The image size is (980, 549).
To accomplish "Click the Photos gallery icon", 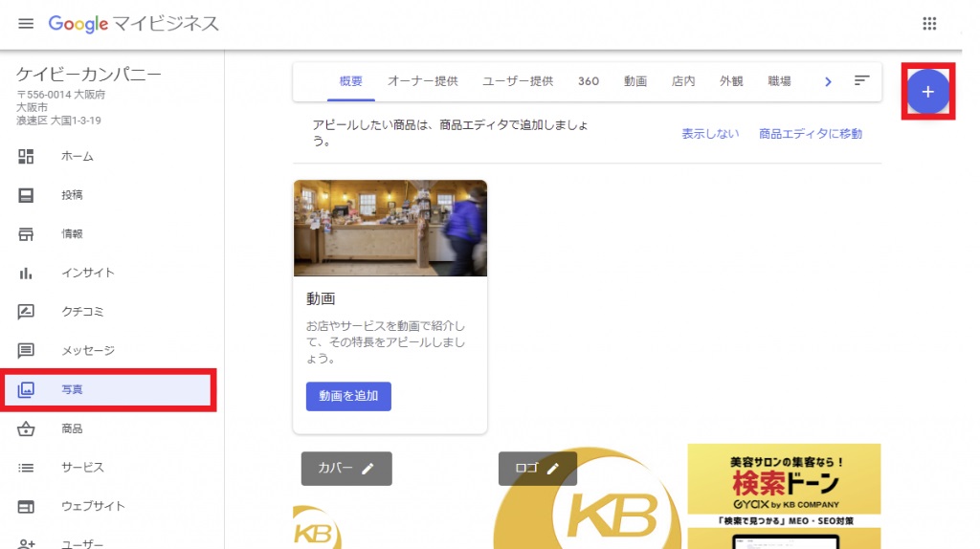I will 26,389.
